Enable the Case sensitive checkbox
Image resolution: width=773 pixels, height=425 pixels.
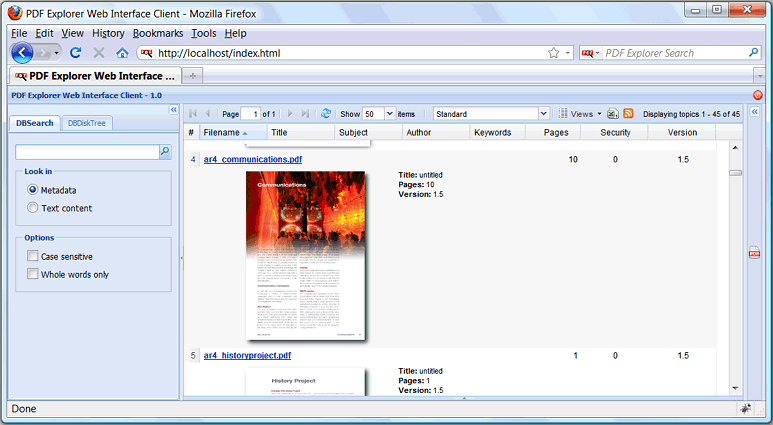click(x=33, y=256)
